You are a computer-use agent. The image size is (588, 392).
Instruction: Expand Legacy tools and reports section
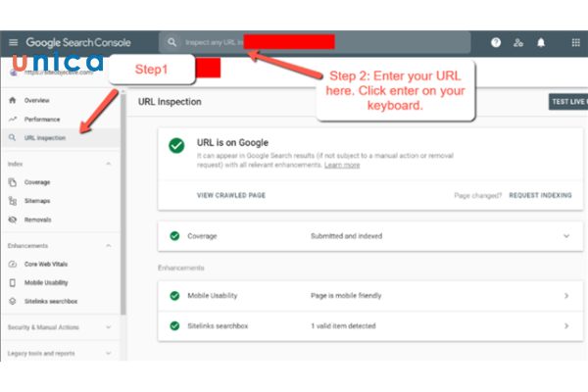109,354
